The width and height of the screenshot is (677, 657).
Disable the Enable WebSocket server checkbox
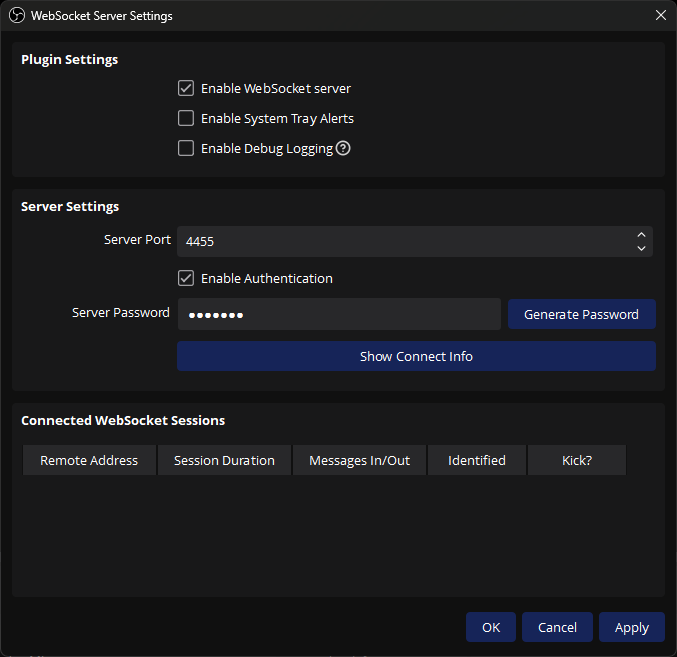[x=186, y=88]
